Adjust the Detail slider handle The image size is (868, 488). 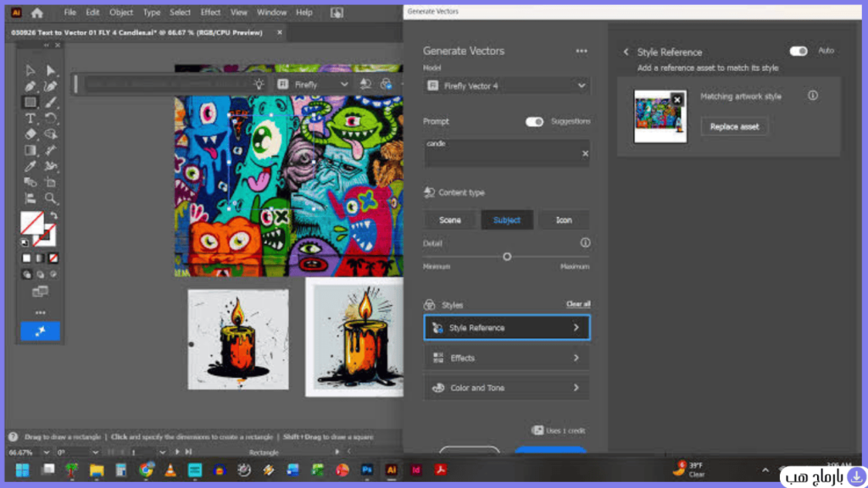[507, 257]
